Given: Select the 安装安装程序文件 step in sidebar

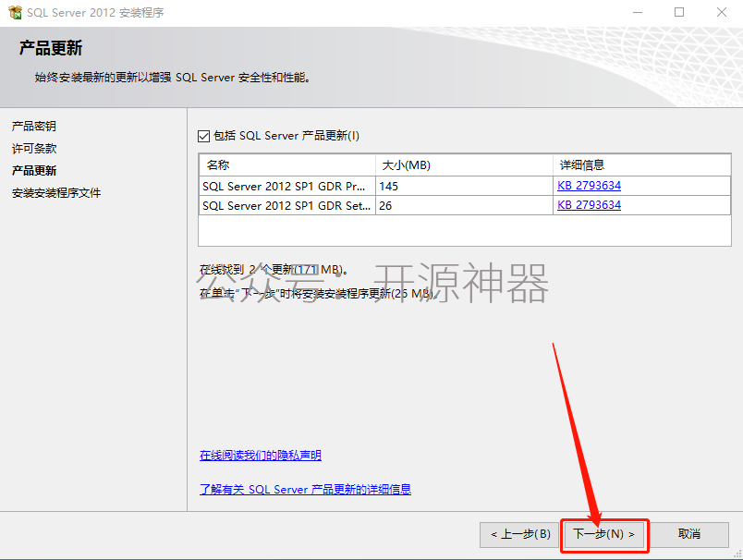Looking at the screenshot, I should point(56,193).
